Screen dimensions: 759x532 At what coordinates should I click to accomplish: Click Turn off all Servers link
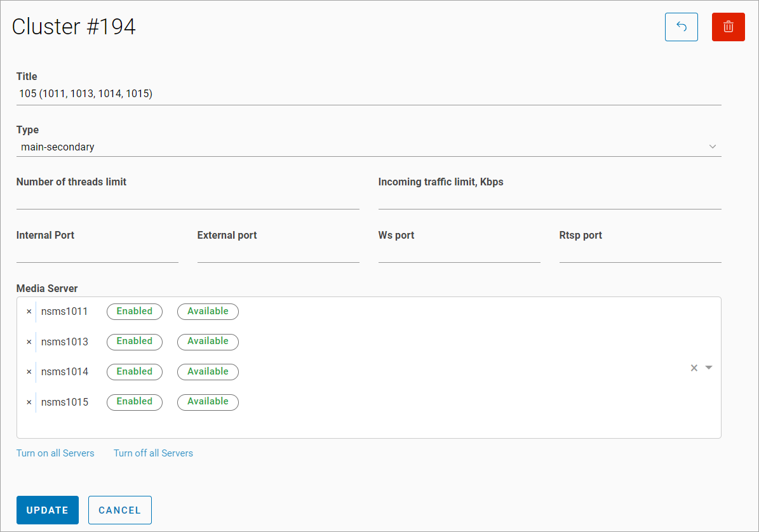pyautogui.click(x=153, y=453)
